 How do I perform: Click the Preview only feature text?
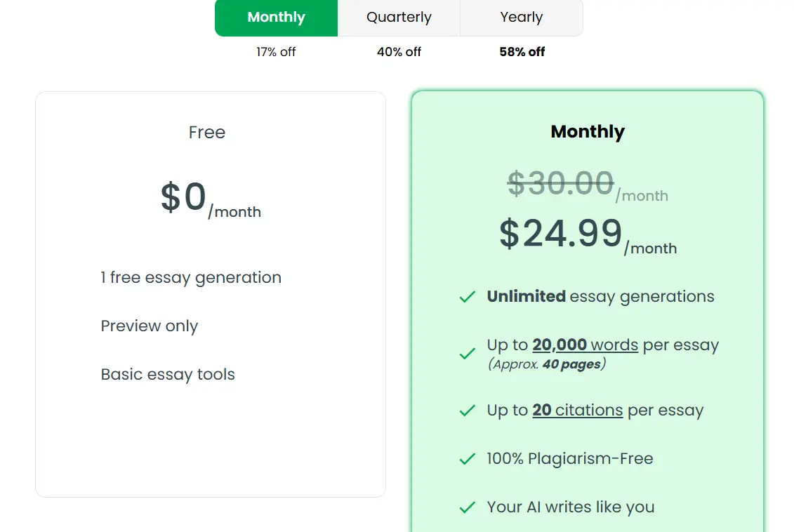[x=150, y=326]
